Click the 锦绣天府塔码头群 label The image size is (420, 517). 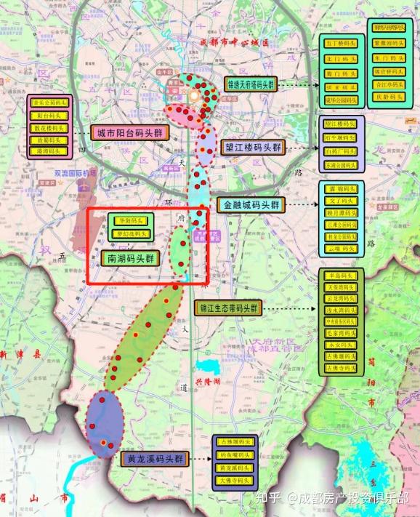click(x=251, y=84)
